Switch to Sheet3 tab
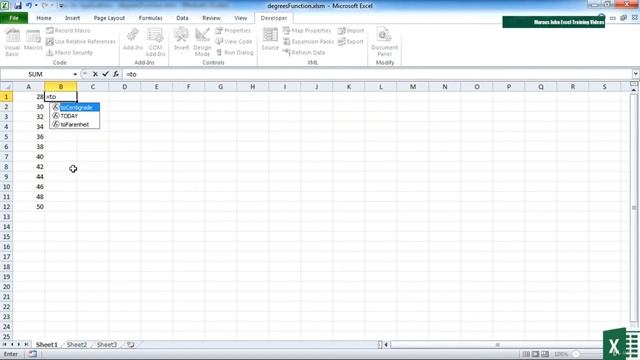Viewport: 640px width, 360px height. pos(107,345)
